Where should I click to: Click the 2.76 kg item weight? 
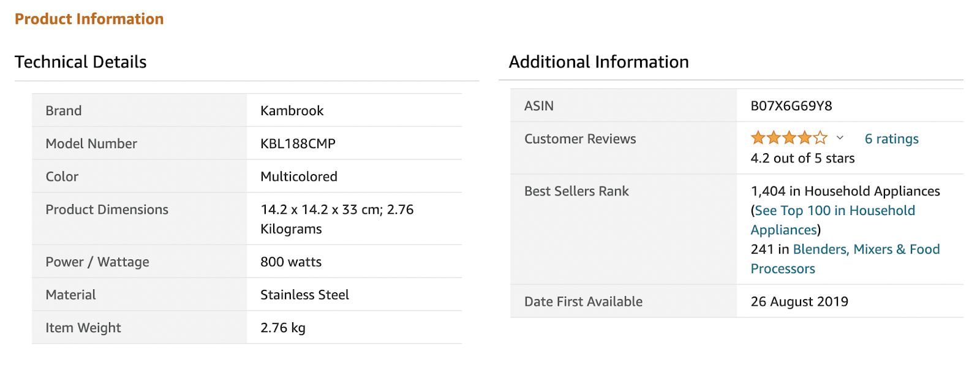click(282, 328)
